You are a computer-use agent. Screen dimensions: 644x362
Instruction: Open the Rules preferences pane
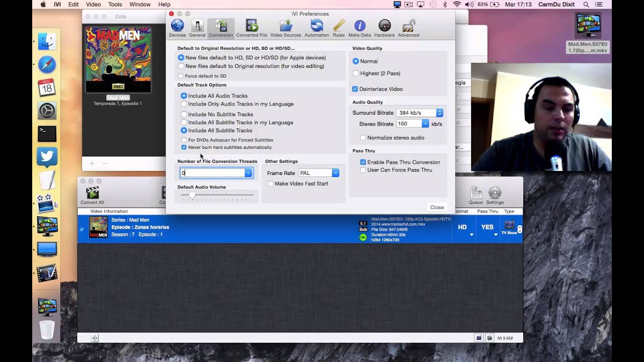[339, 28]
